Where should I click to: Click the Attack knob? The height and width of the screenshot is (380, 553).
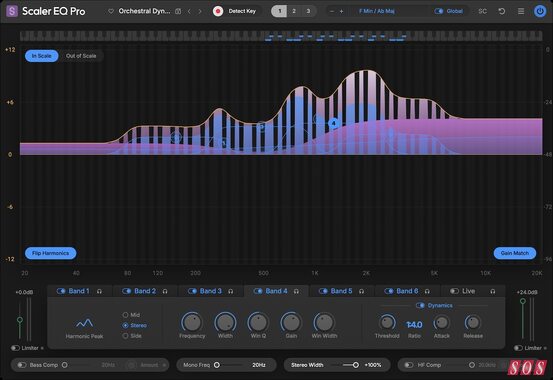pyautogui.click(x=441, y=322)
